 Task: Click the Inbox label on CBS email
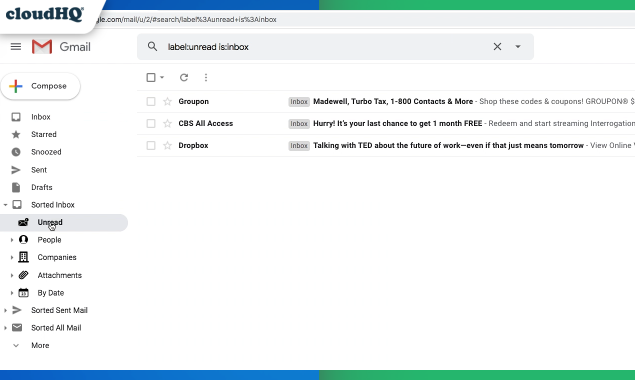point(299,123)
